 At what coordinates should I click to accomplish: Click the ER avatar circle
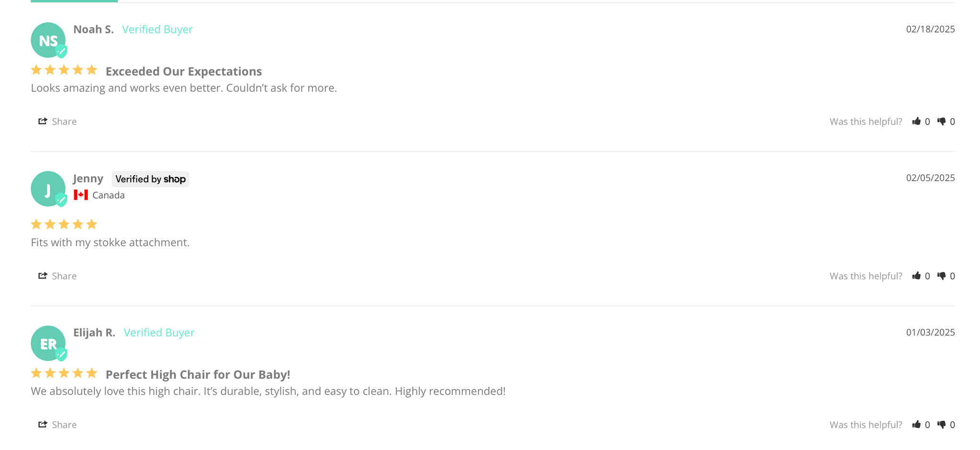point(48,344)
